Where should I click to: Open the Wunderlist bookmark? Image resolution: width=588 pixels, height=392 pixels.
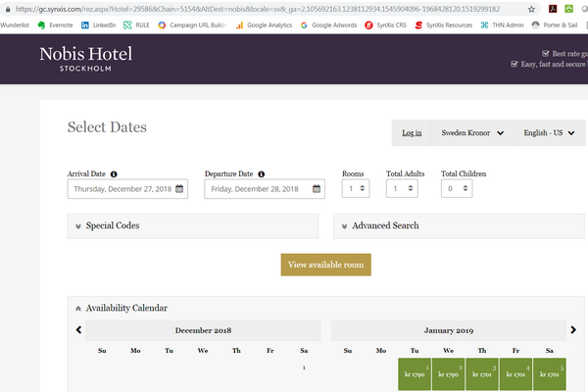pyautogui.click(x=15, y=25)
